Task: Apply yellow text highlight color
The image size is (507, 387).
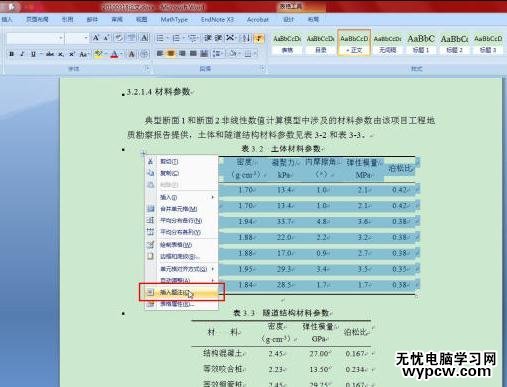Action: coord(98,54)
